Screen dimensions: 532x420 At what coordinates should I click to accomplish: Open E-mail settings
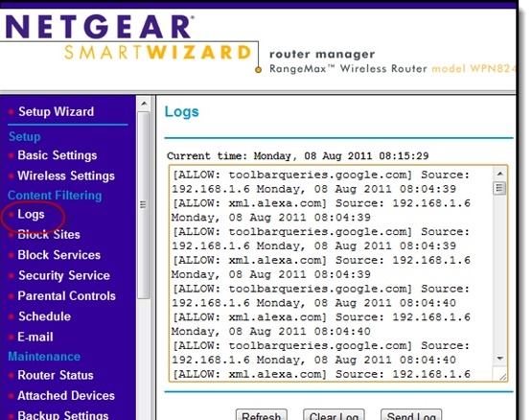click(x=35, y=337)
